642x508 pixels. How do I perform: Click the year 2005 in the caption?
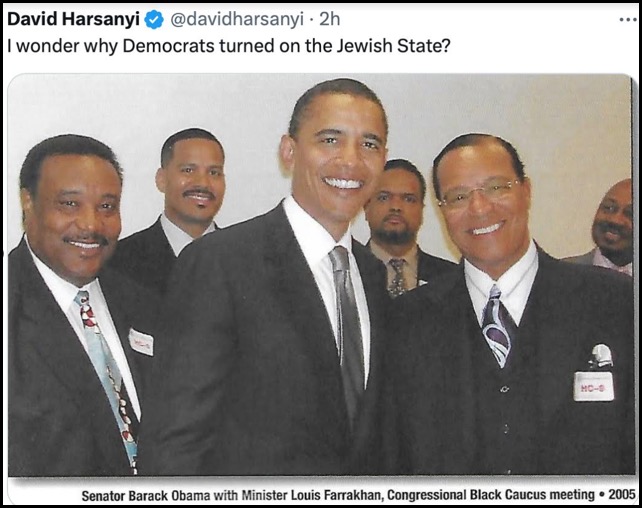click(x=622, y=494)
